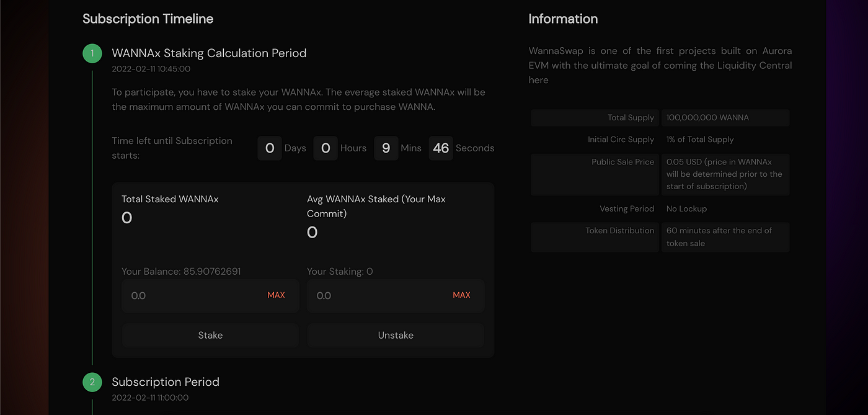Click the Token Distribution label
Image resolution: width=868 pixels, height=415 pixels.
point(619,231)
